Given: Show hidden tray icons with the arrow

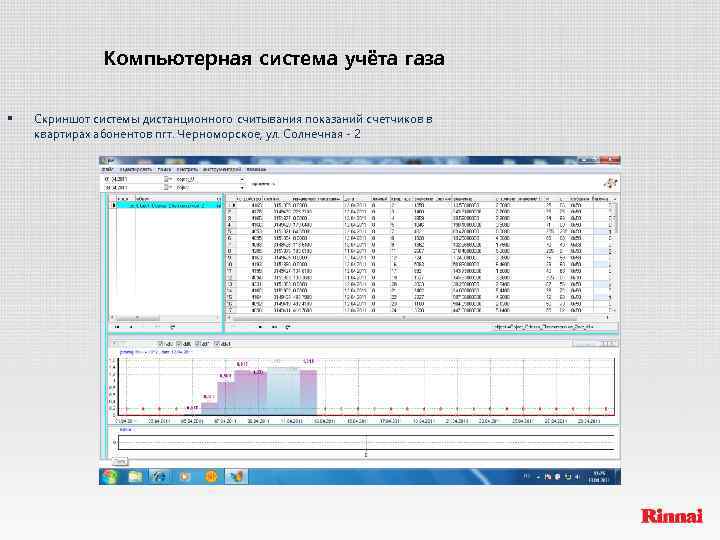Looking at the screenshot, I should pyautogui.click(x=538, y=477).
